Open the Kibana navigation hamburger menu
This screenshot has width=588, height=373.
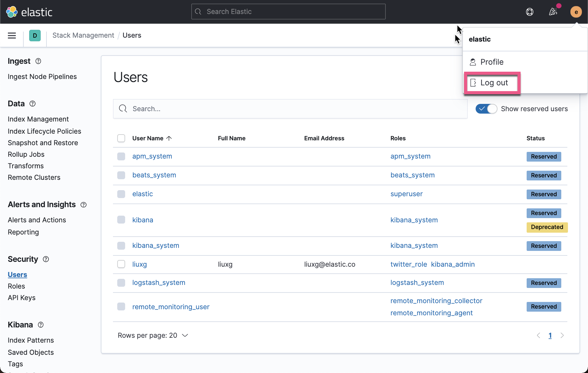12,36
